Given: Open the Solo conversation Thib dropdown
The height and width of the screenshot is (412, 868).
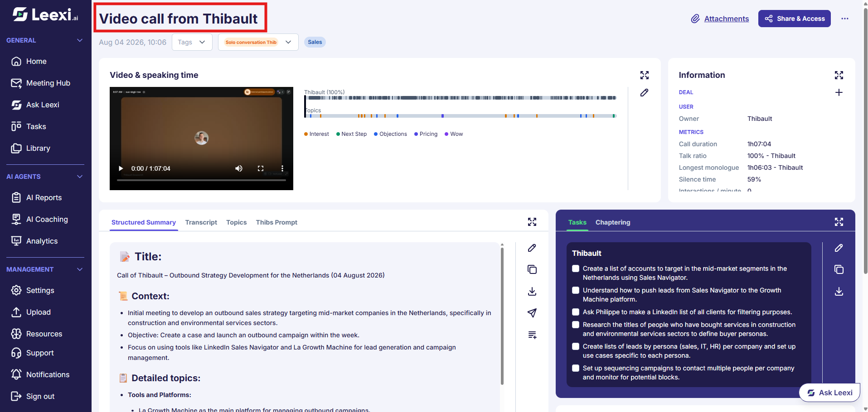Looking at the screenshot, I should 258,42.
